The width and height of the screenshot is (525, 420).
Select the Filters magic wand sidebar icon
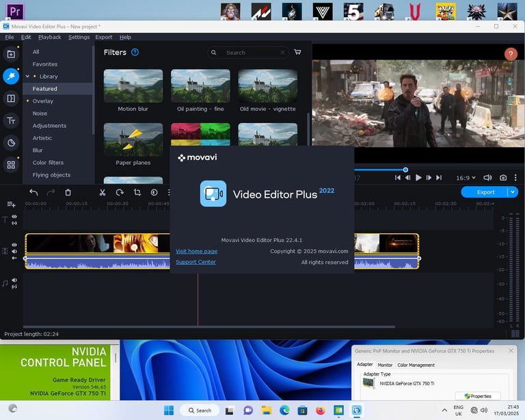tap(11, 77)
